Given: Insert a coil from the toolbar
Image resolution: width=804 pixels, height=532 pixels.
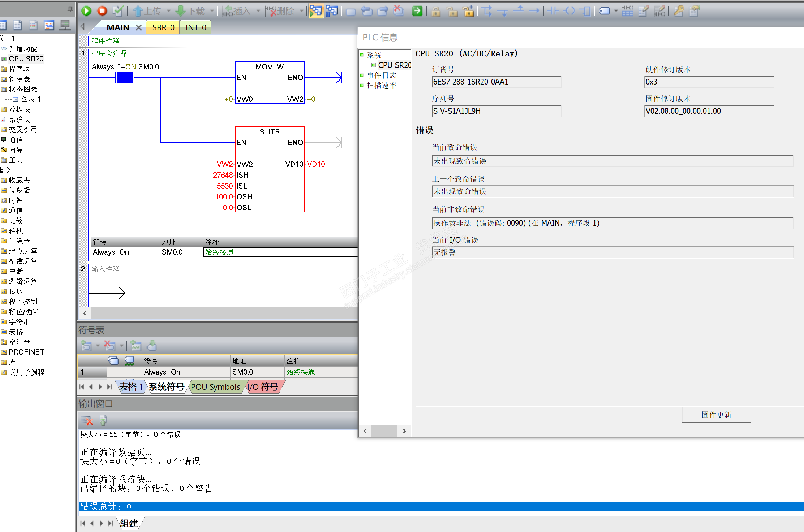Looking at the screenshot, I should point(569,11).
